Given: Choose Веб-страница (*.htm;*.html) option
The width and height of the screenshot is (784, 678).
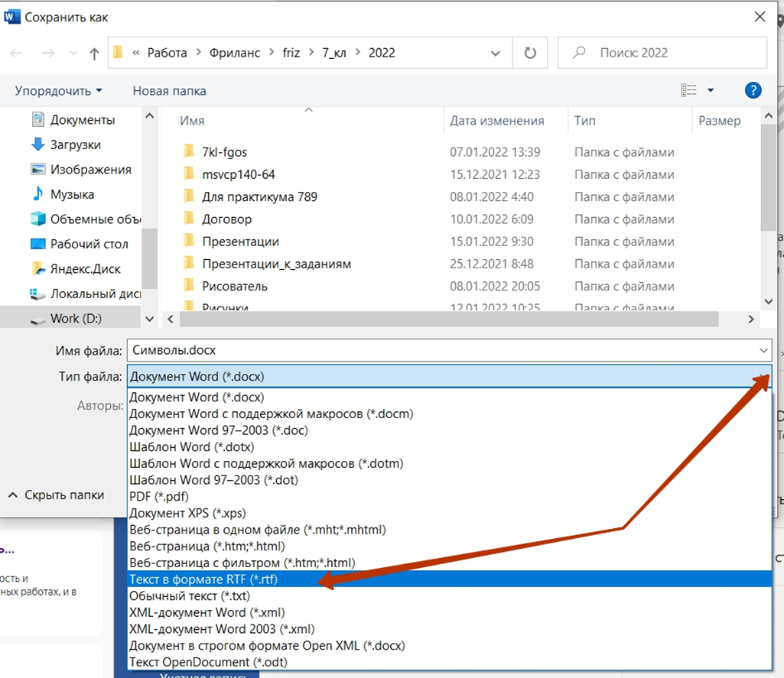Looking at the screenshot, I should (x=449, y=546).
